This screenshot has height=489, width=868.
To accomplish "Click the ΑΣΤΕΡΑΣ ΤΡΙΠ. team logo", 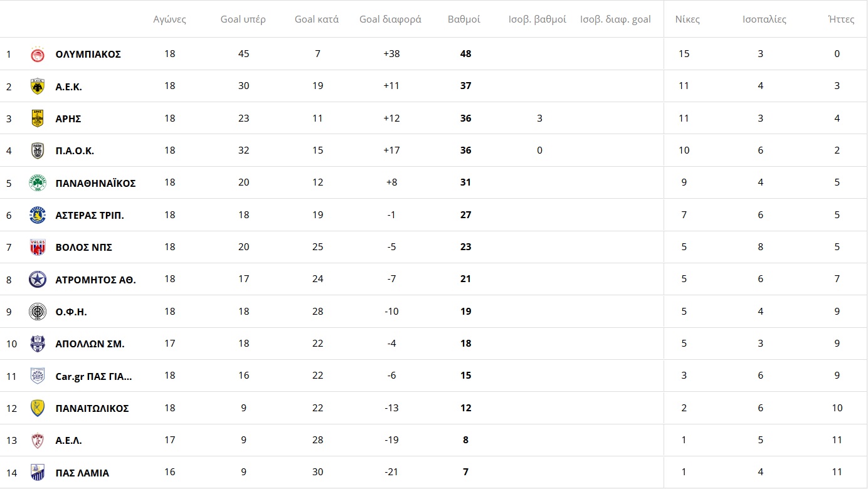I will click(x=38, y=215).
